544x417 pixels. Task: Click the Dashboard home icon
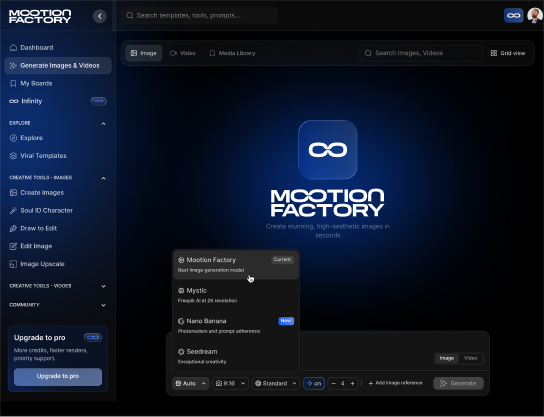tap(13, 48)
